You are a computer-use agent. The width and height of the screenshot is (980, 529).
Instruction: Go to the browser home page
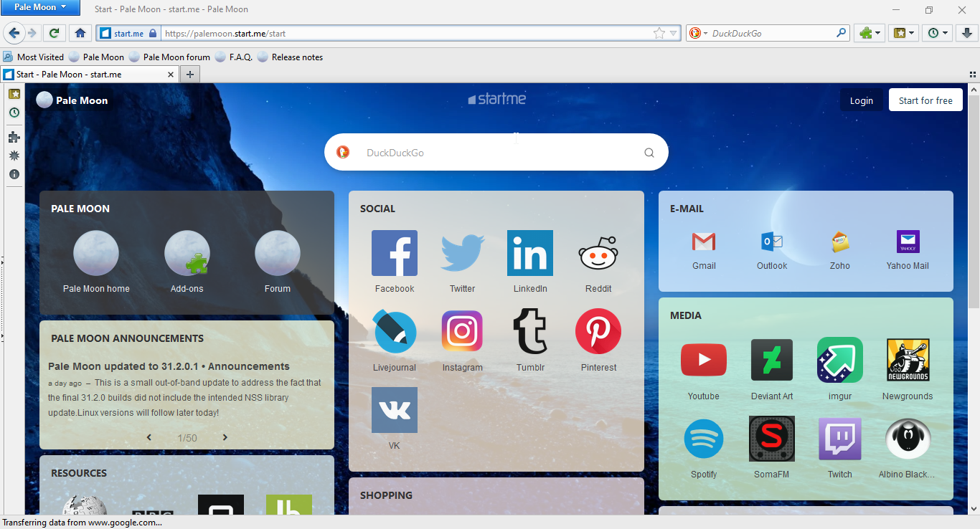80,33
